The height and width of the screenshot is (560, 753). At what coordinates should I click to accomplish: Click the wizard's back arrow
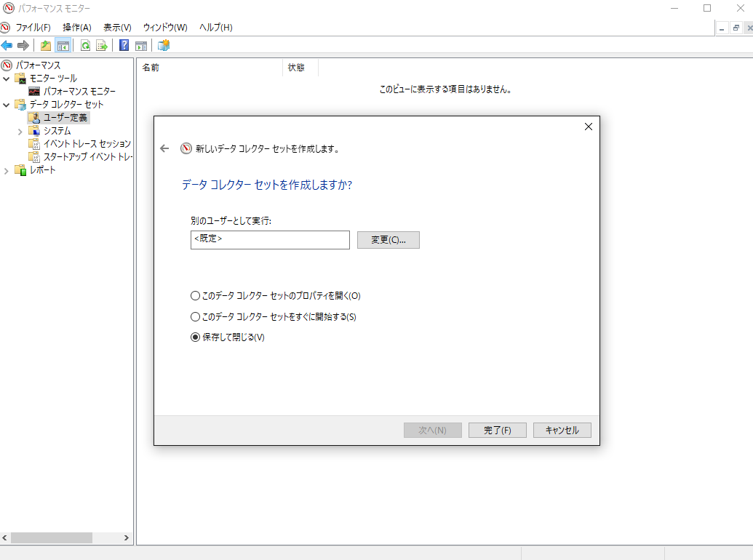pos(164,149)
